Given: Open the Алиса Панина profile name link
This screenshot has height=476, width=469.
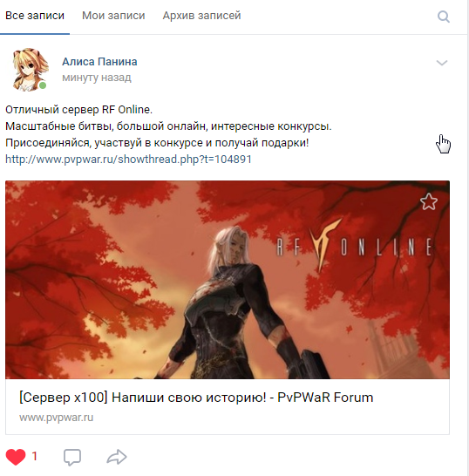Looking at the screenshot, I should click(x=99, y=62).
